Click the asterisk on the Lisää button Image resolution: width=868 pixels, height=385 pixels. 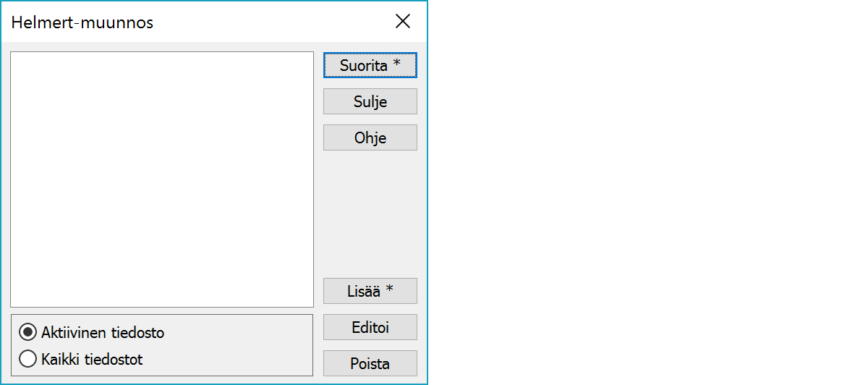(390, 290)
